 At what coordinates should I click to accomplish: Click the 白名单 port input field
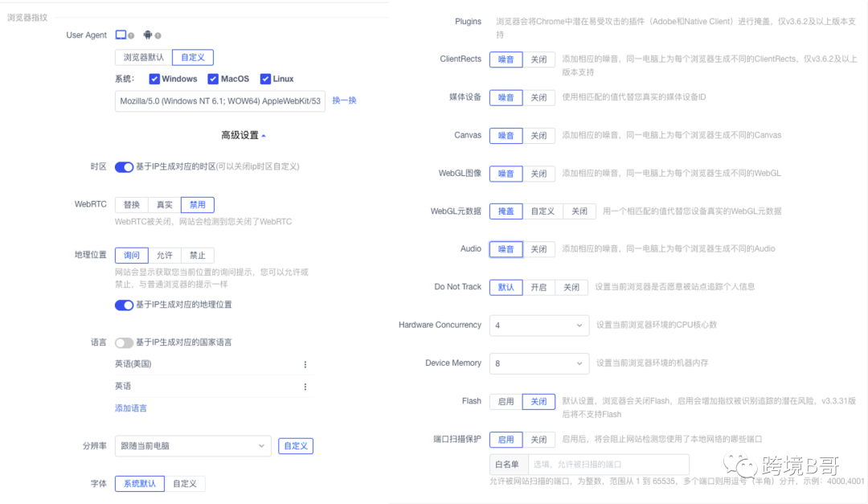point(608,465)
